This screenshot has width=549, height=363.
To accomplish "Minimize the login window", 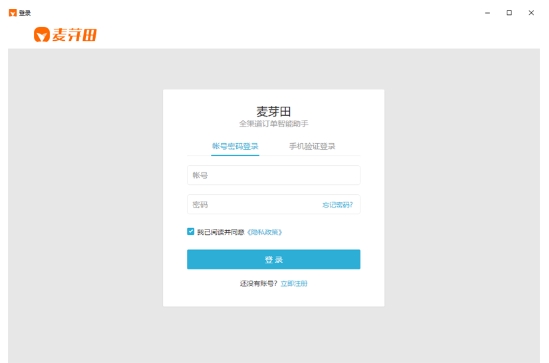I will pyautogui.click(x=487, y=13).
